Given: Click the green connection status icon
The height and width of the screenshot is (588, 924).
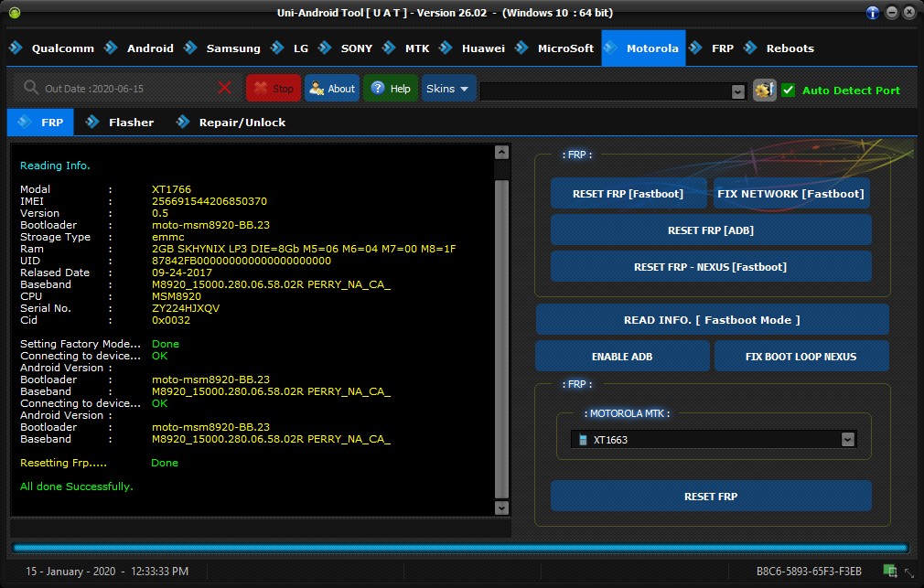Looking at the screenshot, I should (890, 572).
